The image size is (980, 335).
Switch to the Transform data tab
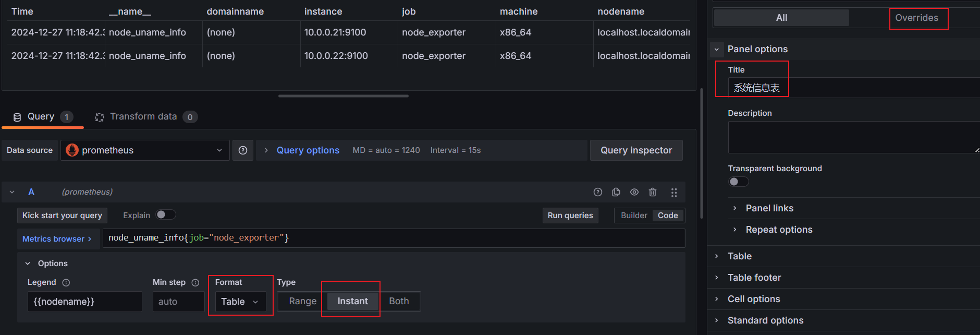coord(143,117)
